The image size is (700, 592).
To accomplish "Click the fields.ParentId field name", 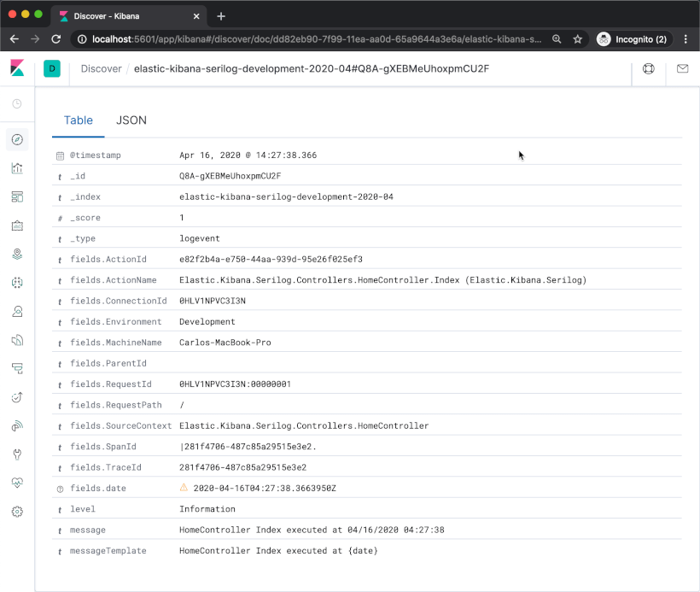I will (x=108, y=363).
